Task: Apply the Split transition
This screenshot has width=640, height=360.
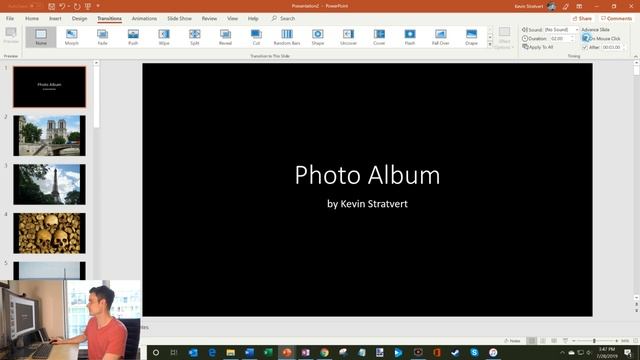Action: 195,37
